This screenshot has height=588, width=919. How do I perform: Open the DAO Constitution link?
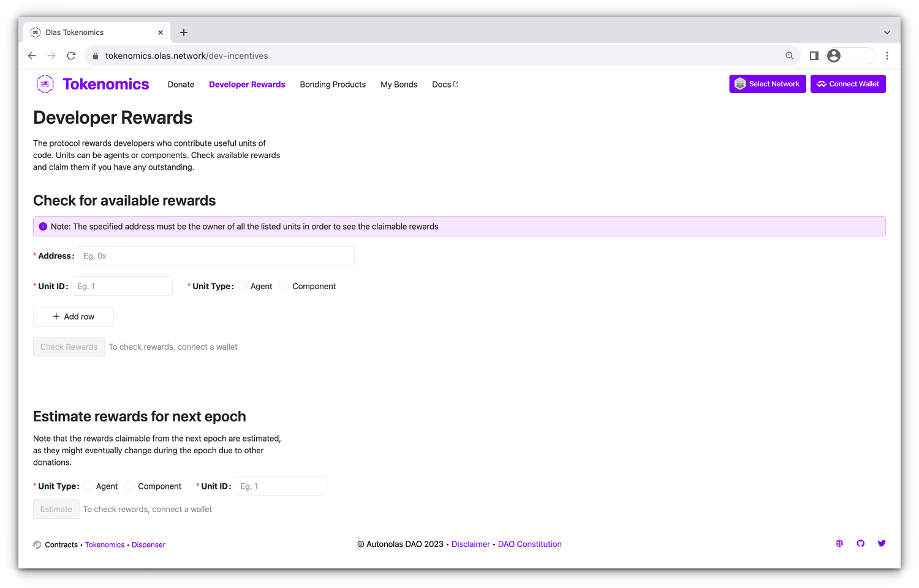(529, 544)
